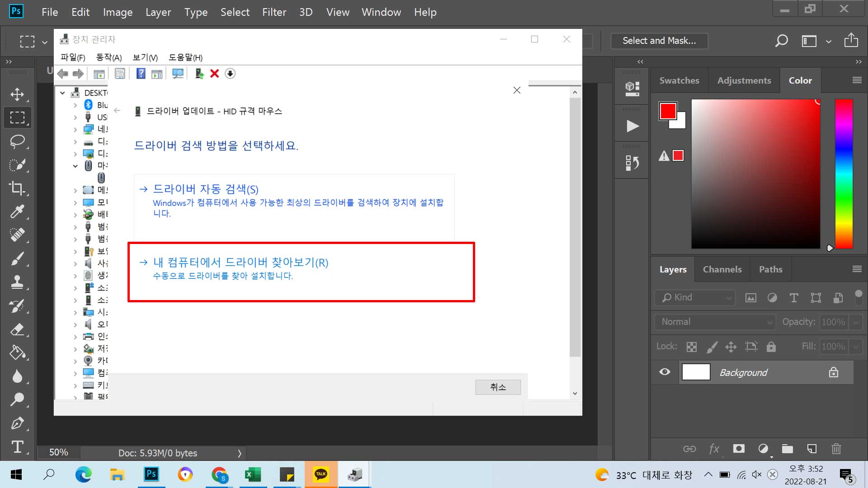This screenshot has width=868, height=488.
Task: Open the Filter menu
Action: 274,12
